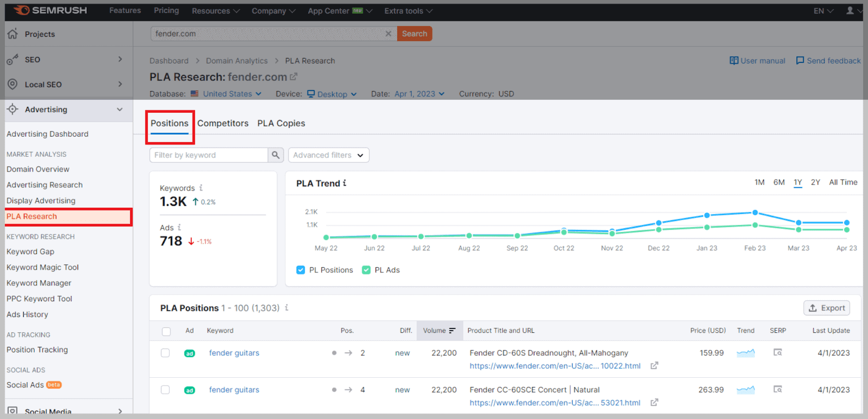The height and width of the screenshot is (419, 868).
Task: Open the Pricing menu item
Action: pos(167,10)
